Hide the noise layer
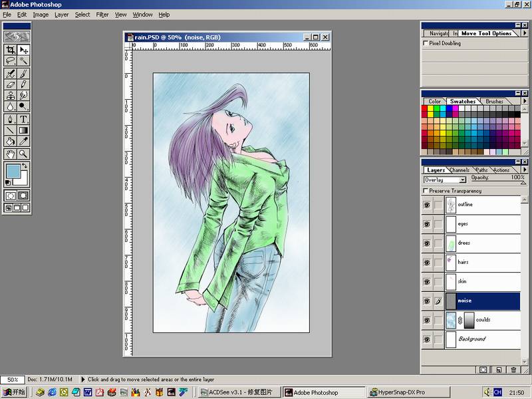This screenshot has height=399, width=532. pyautogui.click(x=427, y=301)
